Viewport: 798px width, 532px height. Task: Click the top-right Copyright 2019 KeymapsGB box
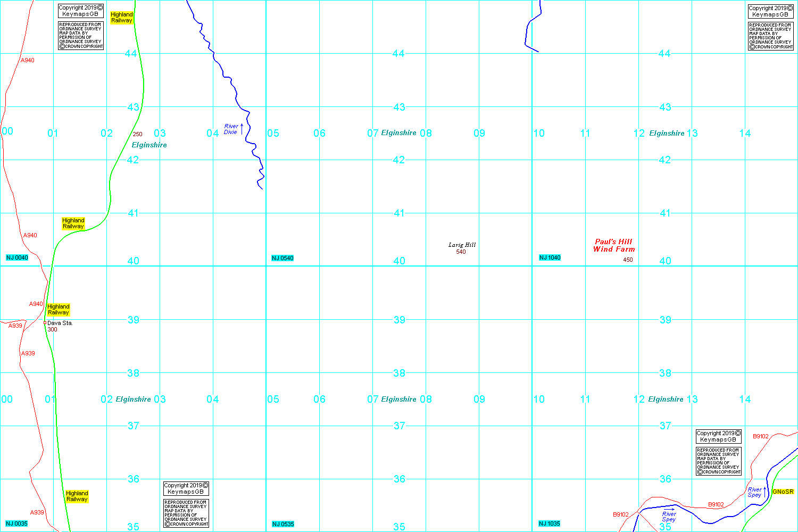click(770, 11)
